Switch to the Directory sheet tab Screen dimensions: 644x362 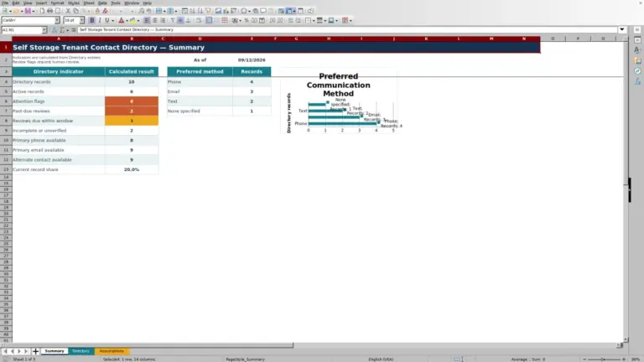coord(80,351)
